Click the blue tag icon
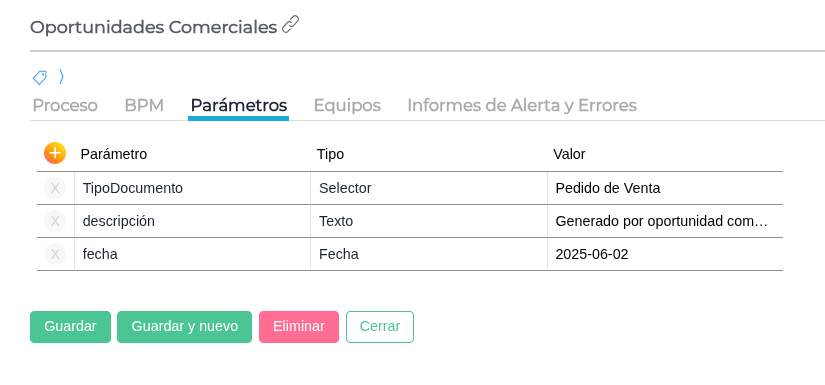The width and height of the screenshot is (825, 385). (x=39, y=78)
